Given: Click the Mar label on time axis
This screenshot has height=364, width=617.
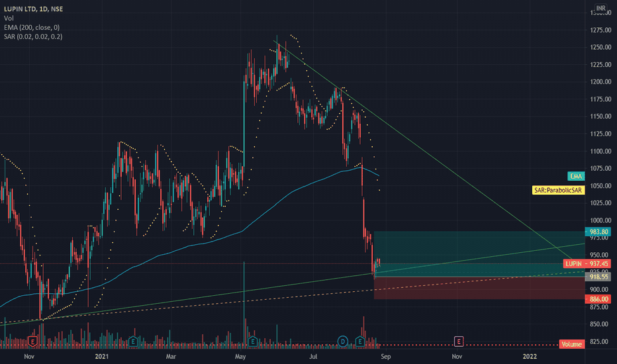Looking at the screenshot, I should (171, 357).
